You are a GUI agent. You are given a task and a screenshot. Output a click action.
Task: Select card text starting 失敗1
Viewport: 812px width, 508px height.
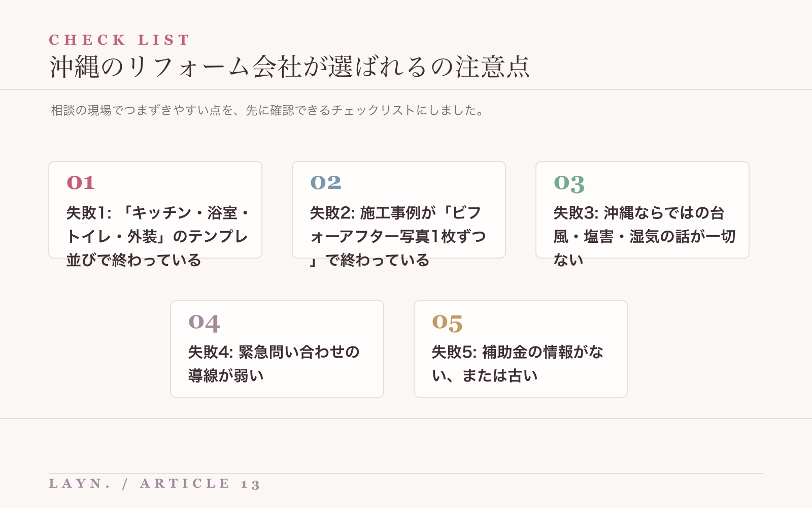point(158,236)
